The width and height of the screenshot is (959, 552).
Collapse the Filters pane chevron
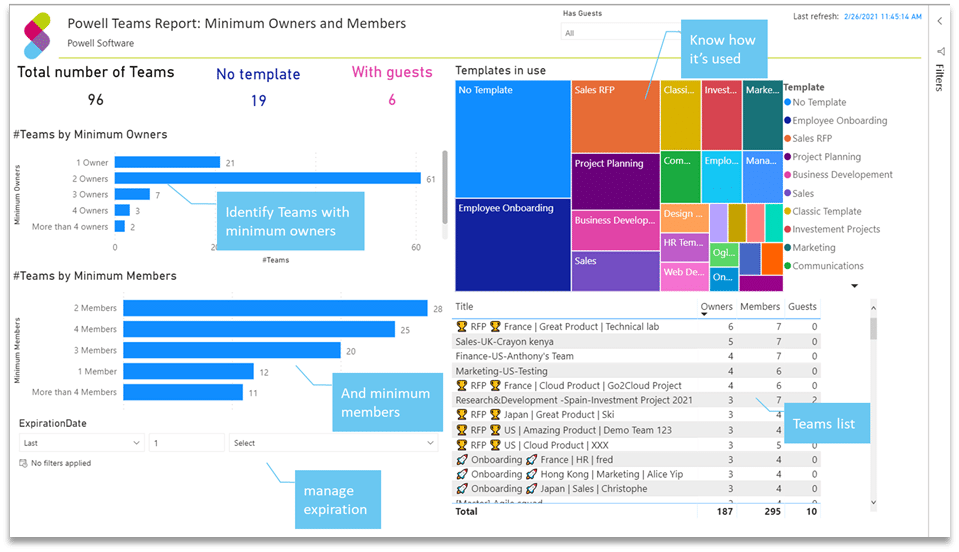tap(939, 21)
